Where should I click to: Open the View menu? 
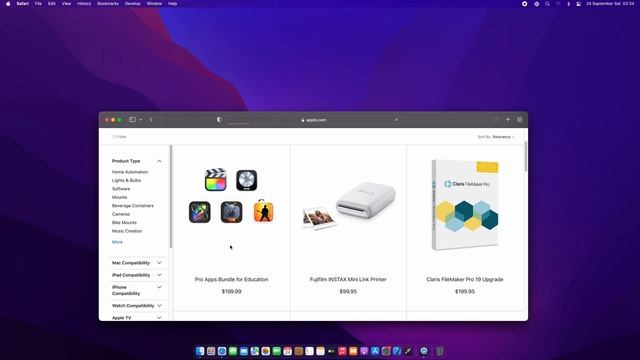pos(66,4)
